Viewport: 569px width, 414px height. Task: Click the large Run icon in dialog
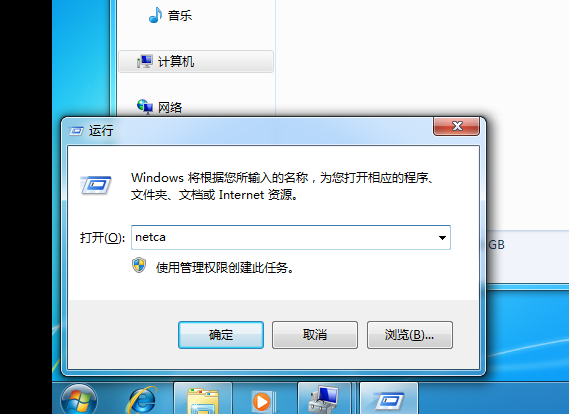(x=96, y=185)
